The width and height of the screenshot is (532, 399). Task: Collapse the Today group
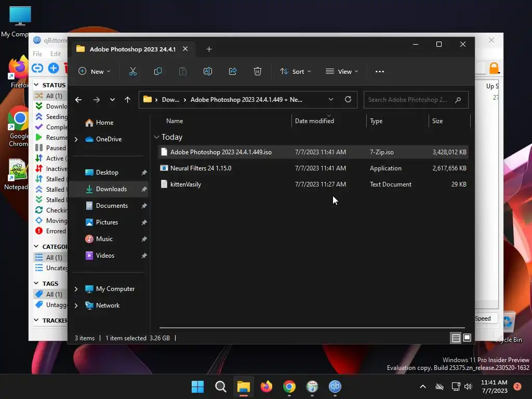[x=156, y=137]
